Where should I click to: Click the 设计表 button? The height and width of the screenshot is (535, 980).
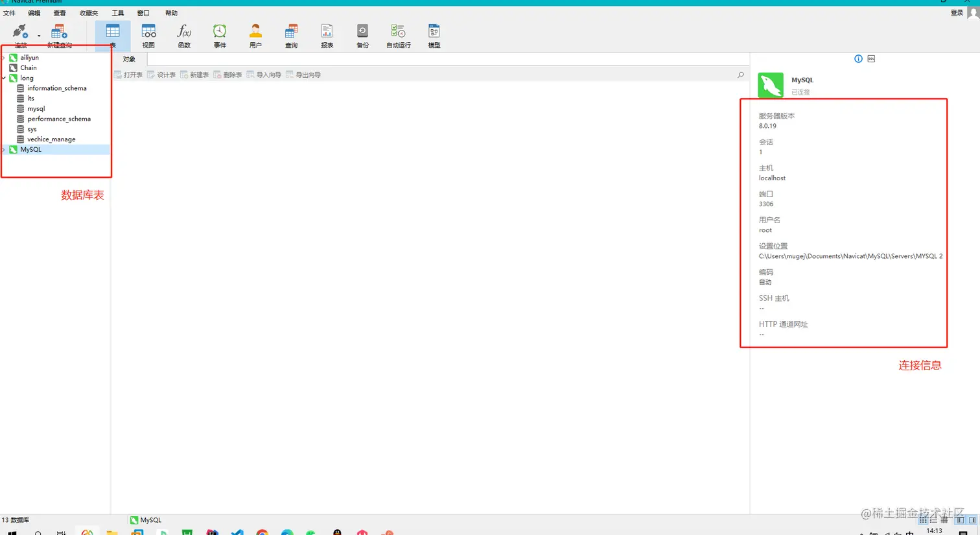click(161, 75)
